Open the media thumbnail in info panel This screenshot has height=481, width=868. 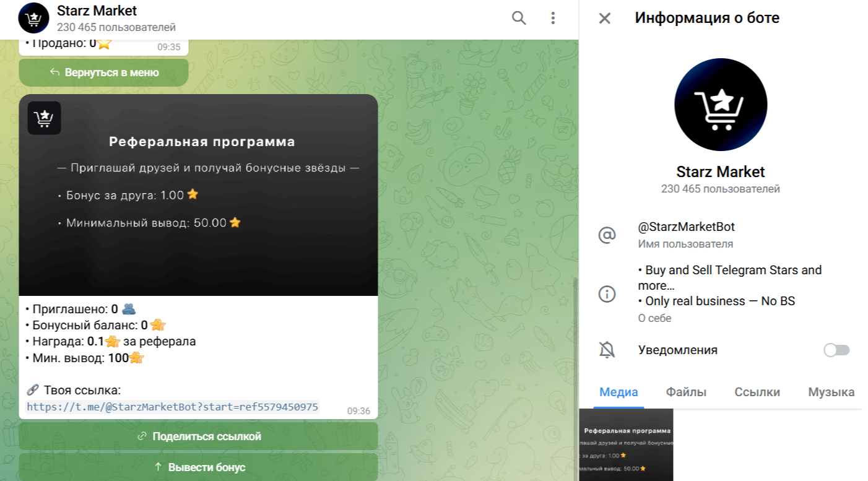(626, 444)
